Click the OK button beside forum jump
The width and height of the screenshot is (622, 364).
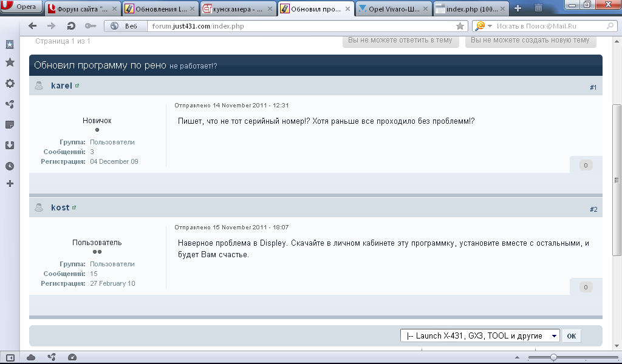571,336
